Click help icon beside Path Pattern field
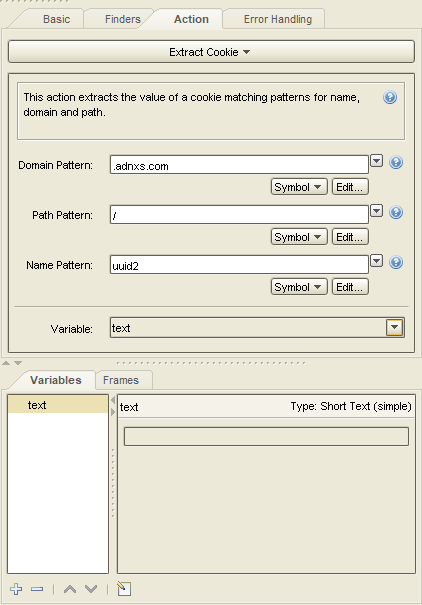This screenshot has height=605, width=422. [x=396, y=212]
